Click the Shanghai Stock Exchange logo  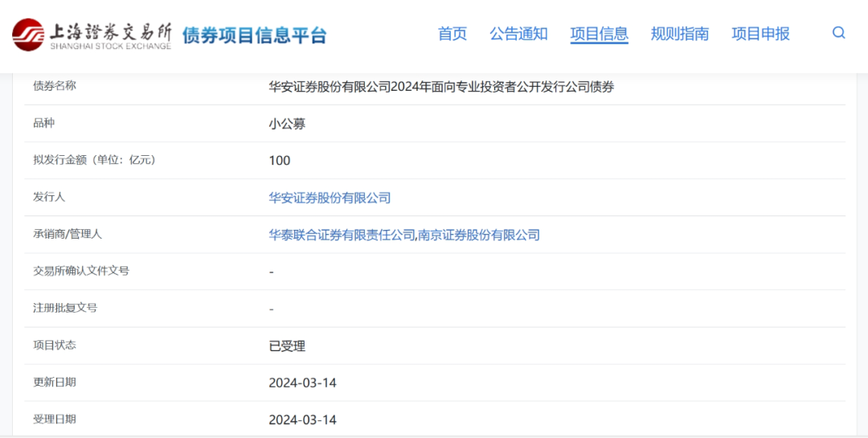pyautogui.click(x=92, y=35)
